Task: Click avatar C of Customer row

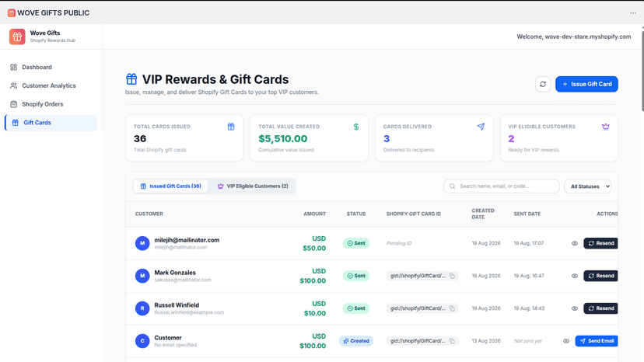Action: pos(142,341)
